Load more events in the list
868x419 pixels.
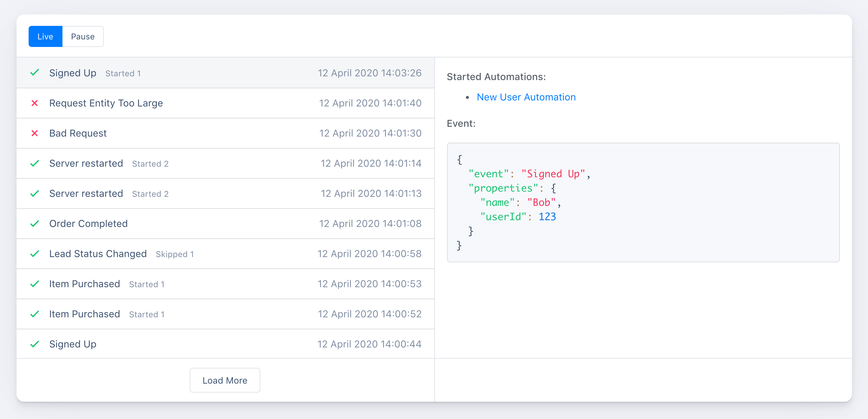[x=225, y=380]
